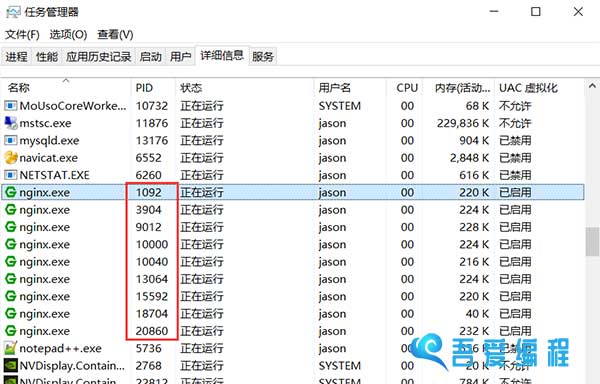Switch to the 应用历史记录 tab
Screen dimensions: 600x384
(98, 57)
